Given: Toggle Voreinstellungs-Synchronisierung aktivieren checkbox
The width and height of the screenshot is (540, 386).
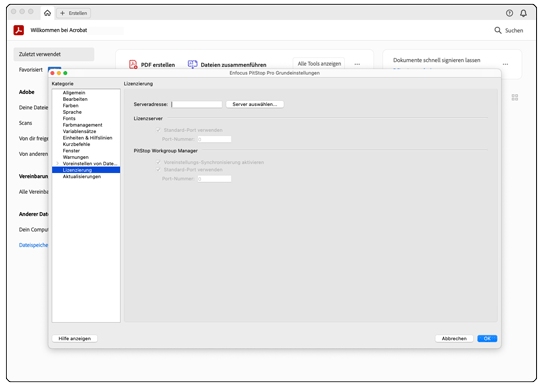Looking at the screenshot, I should [x=158, y=162].
